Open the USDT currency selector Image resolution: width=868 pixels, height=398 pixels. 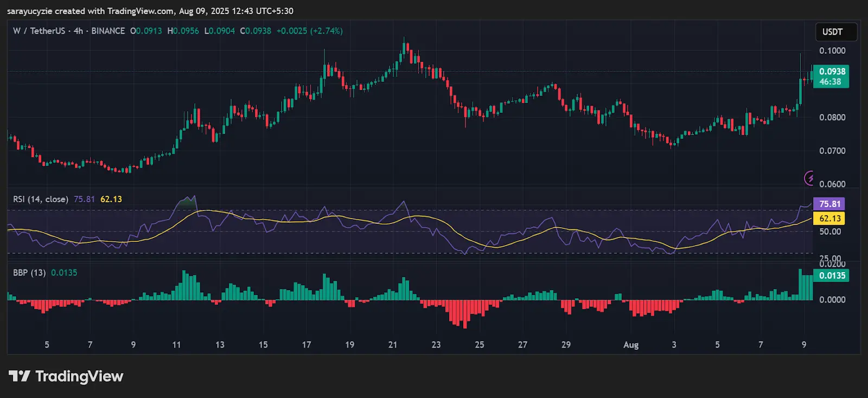(x=836, y=32)
